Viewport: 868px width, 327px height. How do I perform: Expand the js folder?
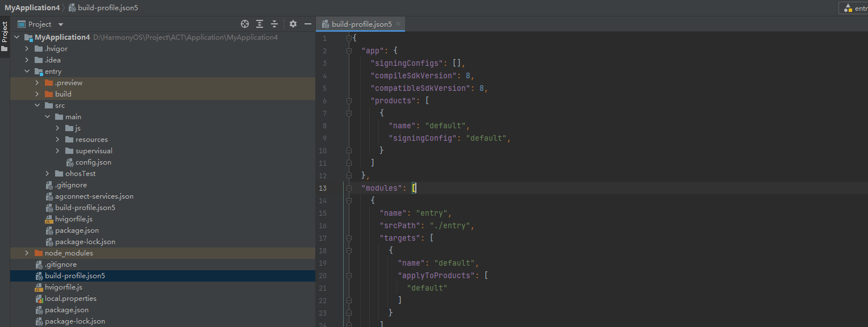[x=57, y=128]
